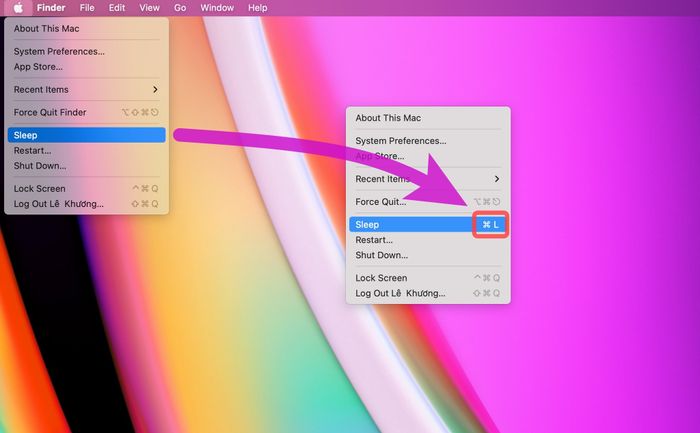
Task: Open the View menu
Action: pos(149,8)
